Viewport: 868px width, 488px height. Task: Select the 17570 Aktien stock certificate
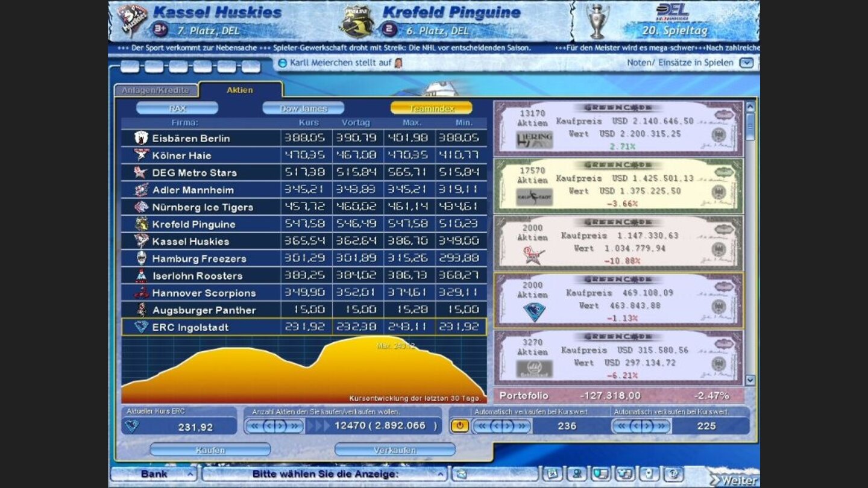(x=618, y=186)
